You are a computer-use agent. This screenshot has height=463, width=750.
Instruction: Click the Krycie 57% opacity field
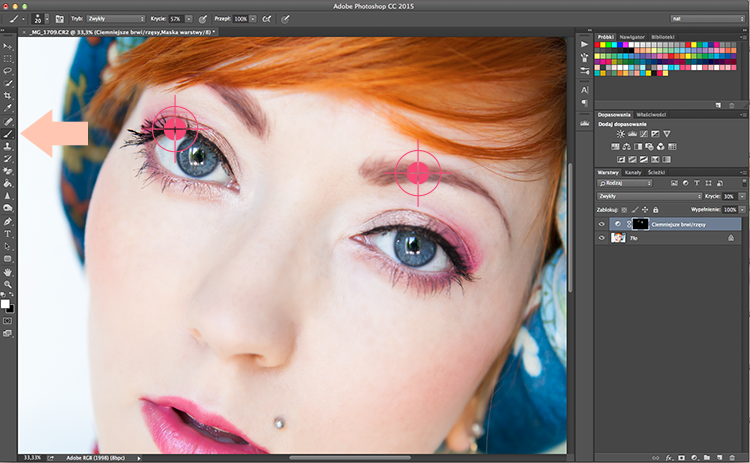pos(176,19)
